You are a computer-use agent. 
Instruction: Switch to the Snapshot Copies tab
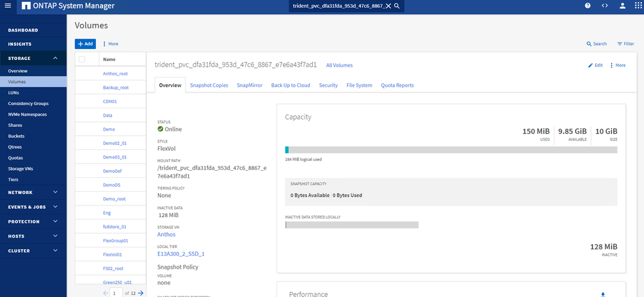[x=209, y=85]
